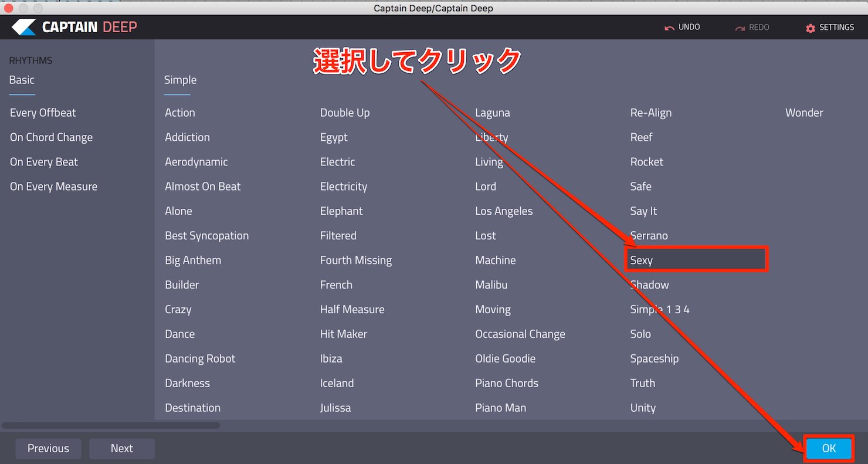
Task: Choose the Every Offbeat rhythm
Action: pos(43,113)
